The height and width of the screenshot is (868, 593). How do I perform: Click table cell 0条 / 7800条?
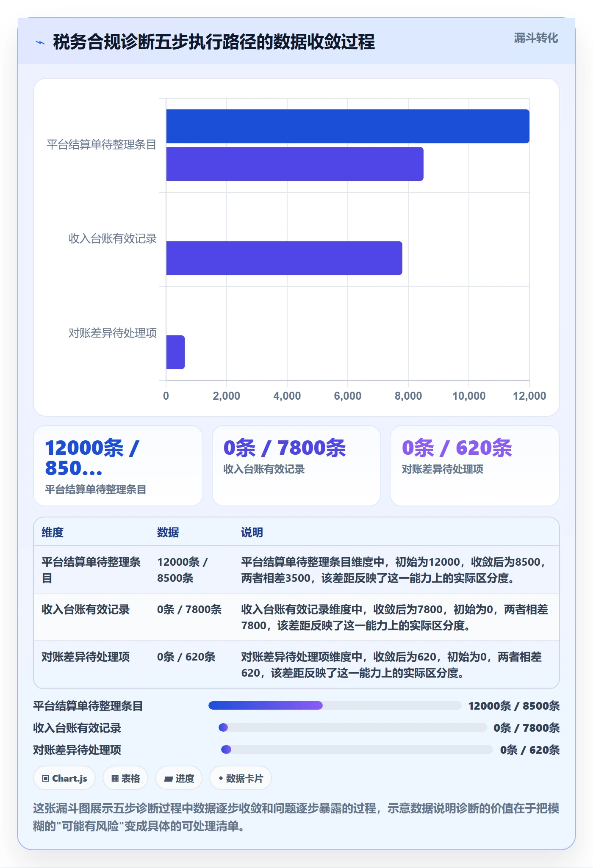coord(189,609)
